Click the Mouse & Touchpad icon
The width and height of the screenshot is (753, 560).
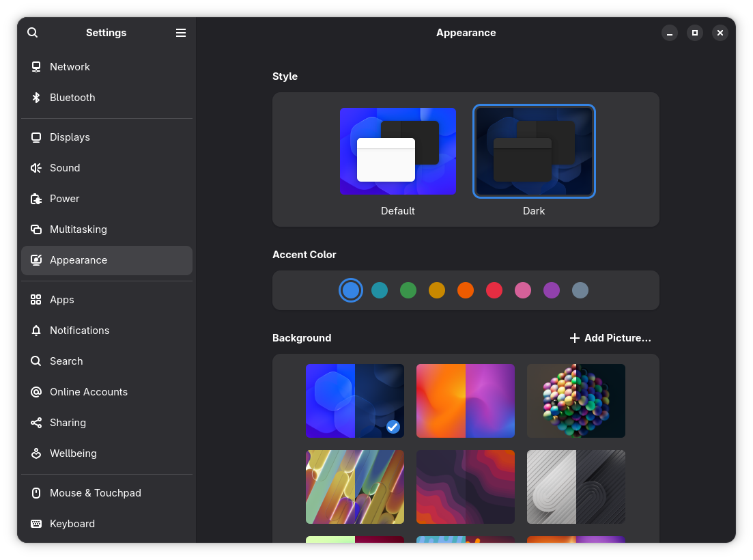pyautogui.click(x=36, y=493)
